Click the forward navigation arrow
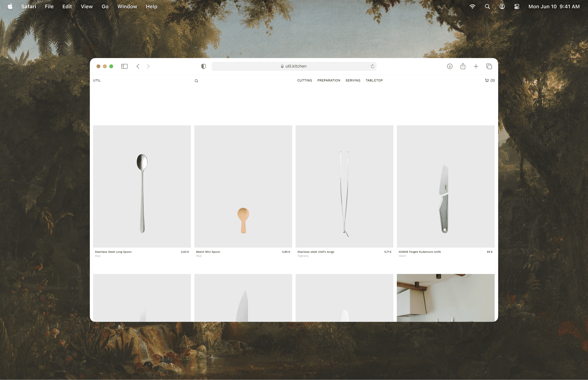 (x=148, y=66)
